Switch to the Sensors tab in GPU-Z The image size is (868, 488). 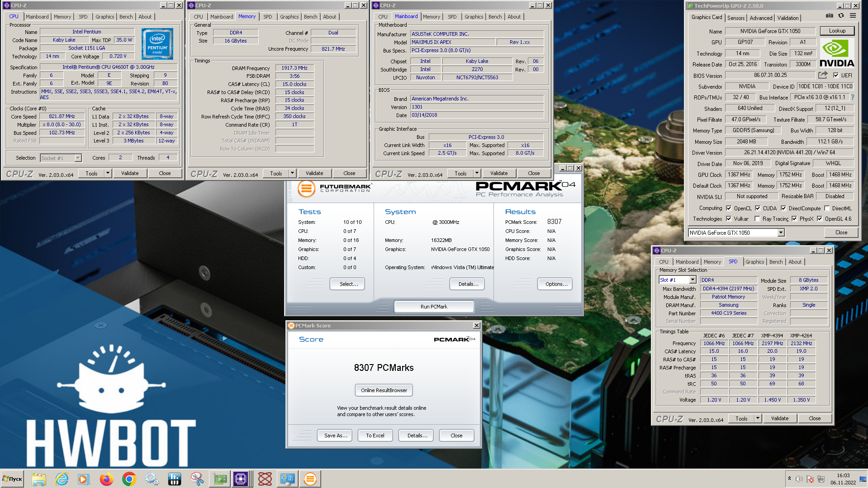click(x=736, y=18)
